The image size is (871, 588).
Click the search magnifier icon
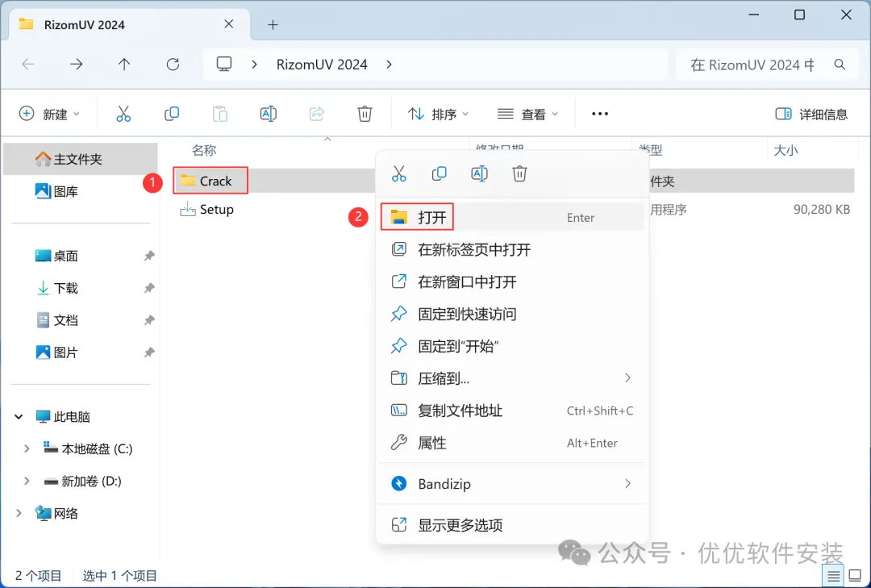840,65
